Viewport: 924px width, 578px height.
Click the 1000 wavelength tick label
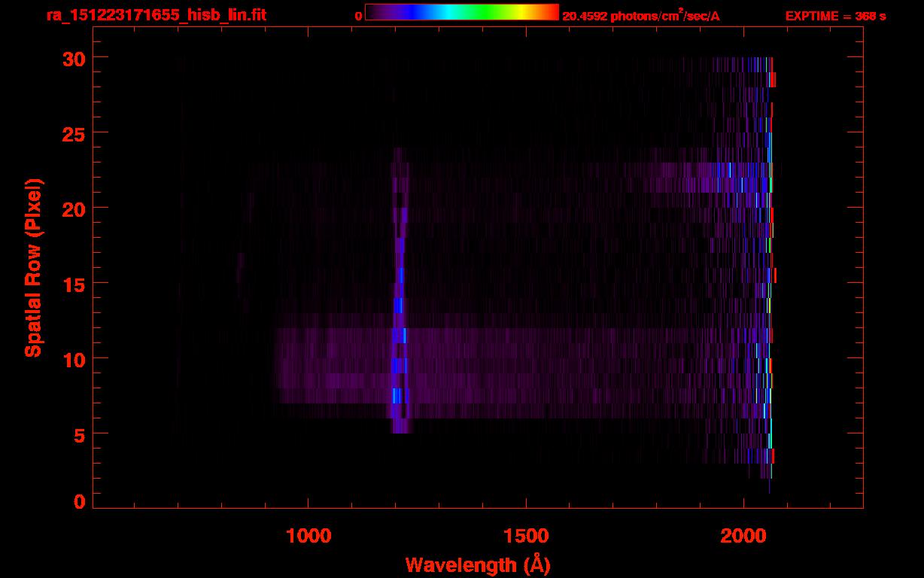(309, 535)
